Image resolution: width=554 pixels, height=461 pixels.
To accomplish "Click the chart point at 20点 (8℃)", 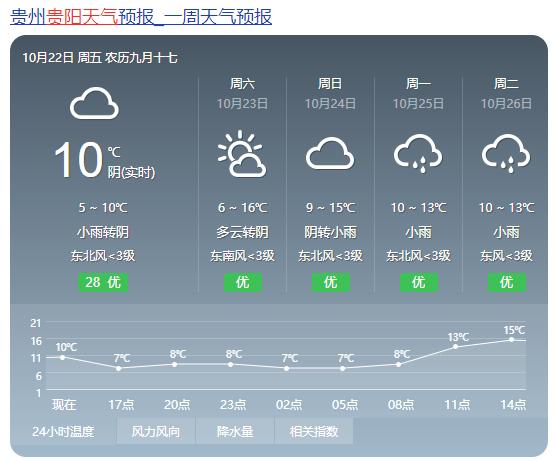I will [x=175, y=364].
